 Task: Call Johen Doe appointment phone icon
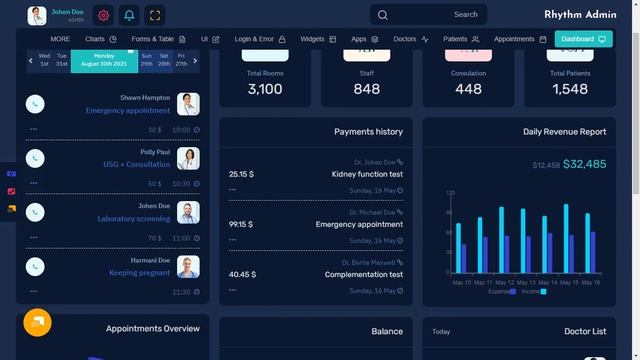point(35,213)
